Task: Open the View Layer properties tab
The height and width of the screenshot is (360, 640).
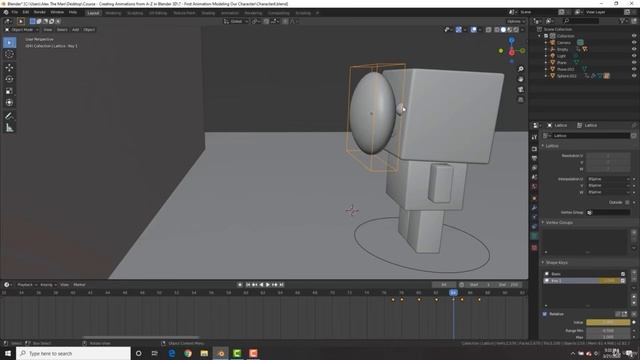Action: [534, 168]
